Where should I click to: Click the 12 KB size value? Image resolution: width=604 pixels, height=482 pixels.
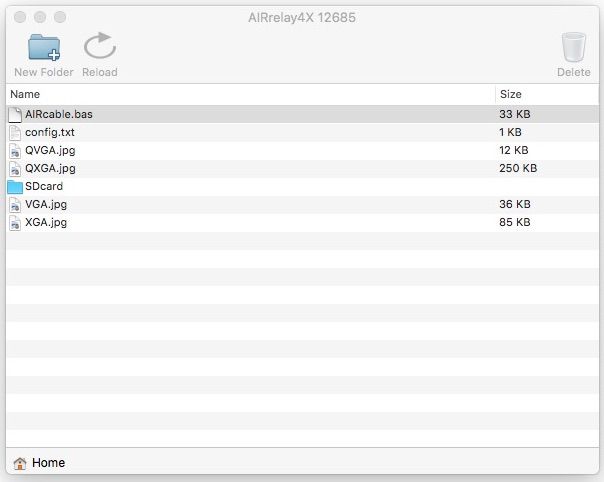513,150
